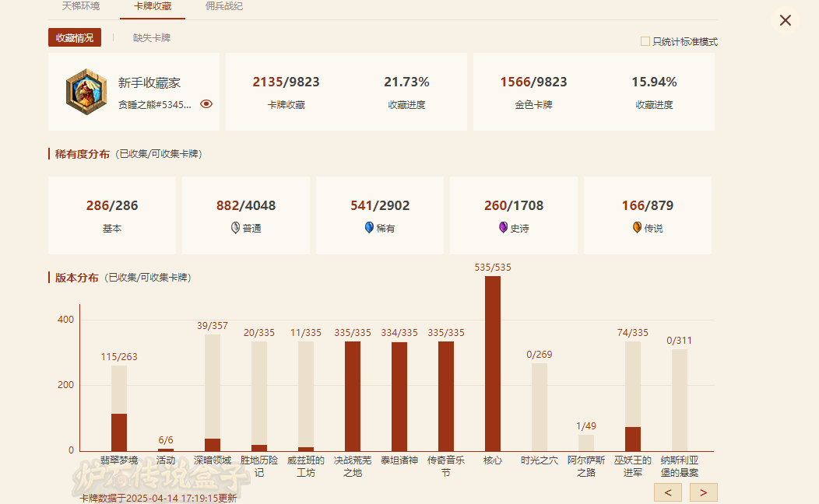Click the 260/1708 epic count
Screen dimensions: 819x504
[x=514, y=205]
